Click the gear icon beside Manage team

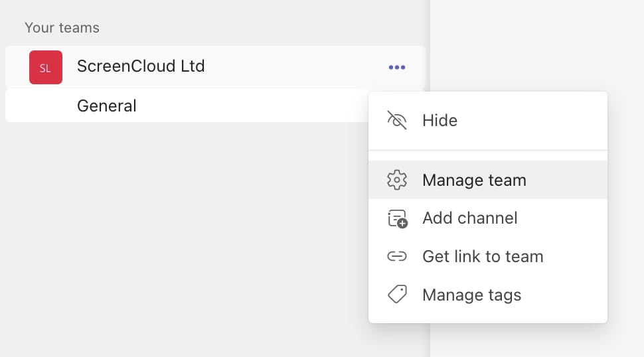pyautogui.click(x=397, y=180)
